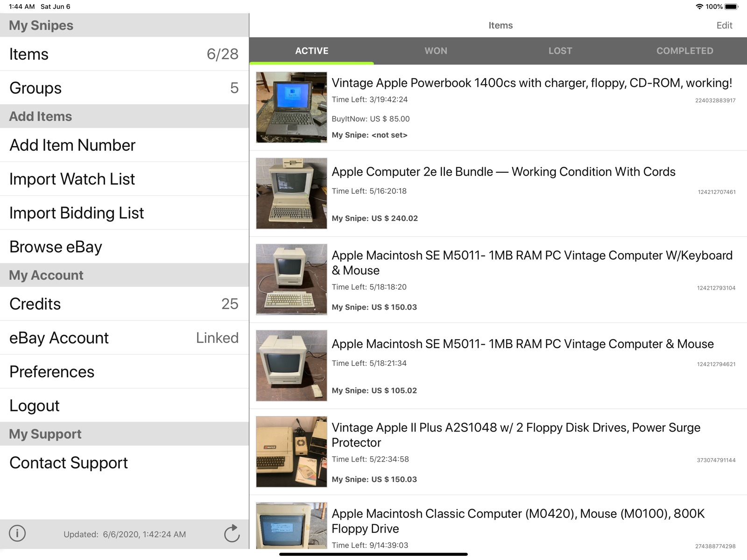747x560 pixels.
Task: Open Apple II Plus A2S1048 thumbnail
Action: tap(291, 452)
